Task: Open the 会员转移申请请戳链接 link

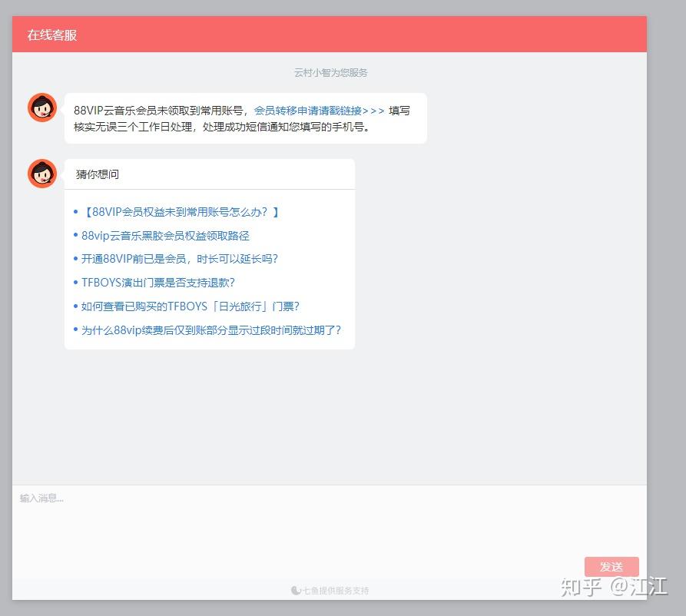Action: coord(320,111)
